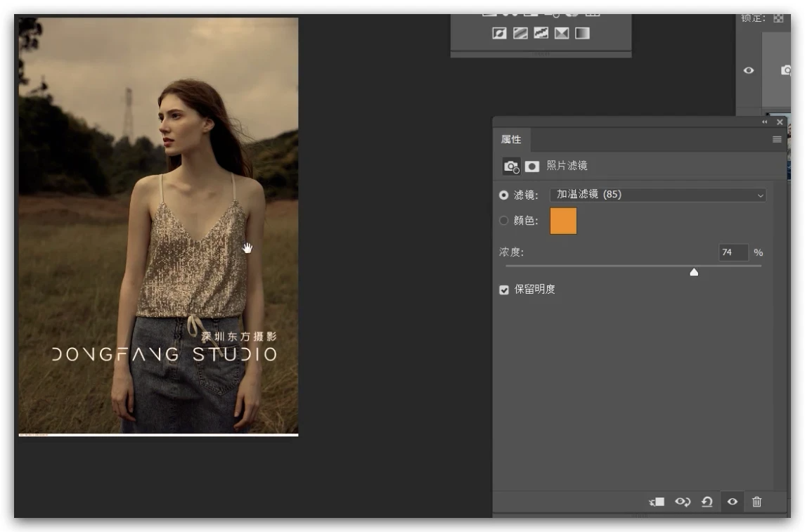Open the Properties panel flyout menu
This screenshot has height=532, width=805.
pos(777,140)
